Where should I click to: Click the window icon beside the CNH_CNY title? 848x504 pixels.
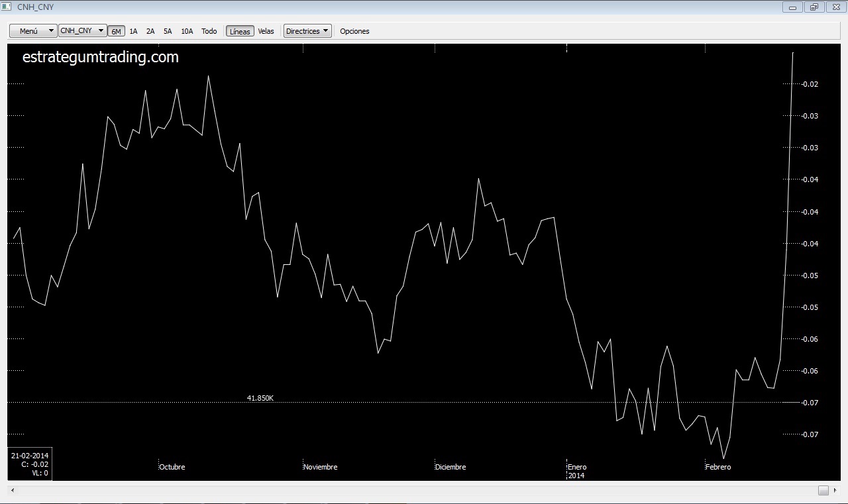point(7,7)
